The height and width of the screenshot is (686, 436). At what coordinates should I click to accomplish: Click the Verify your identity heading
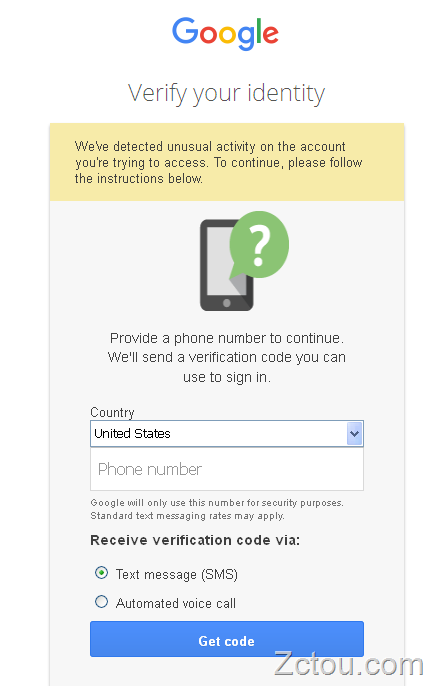227,93
